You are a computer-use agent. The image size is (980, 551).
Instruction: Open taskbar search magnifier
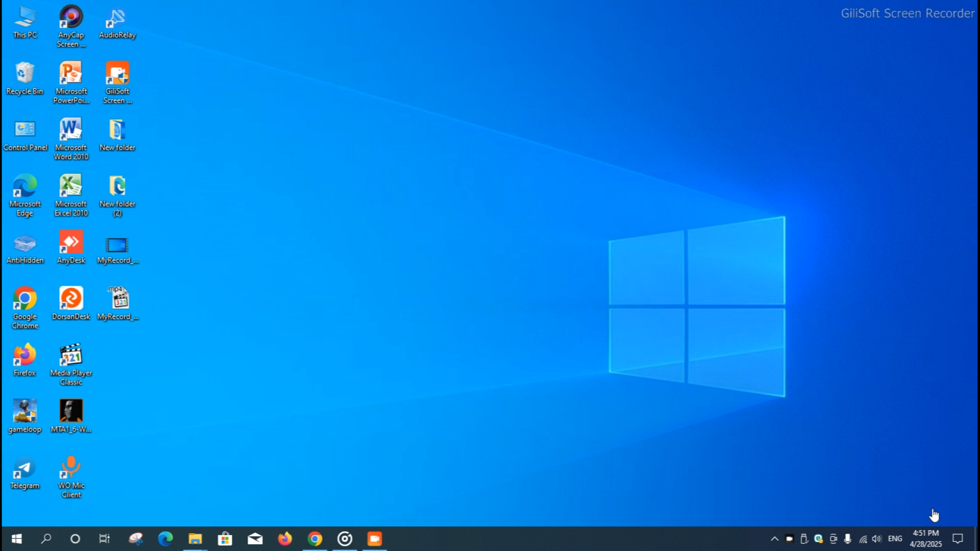tap(46, 539)
